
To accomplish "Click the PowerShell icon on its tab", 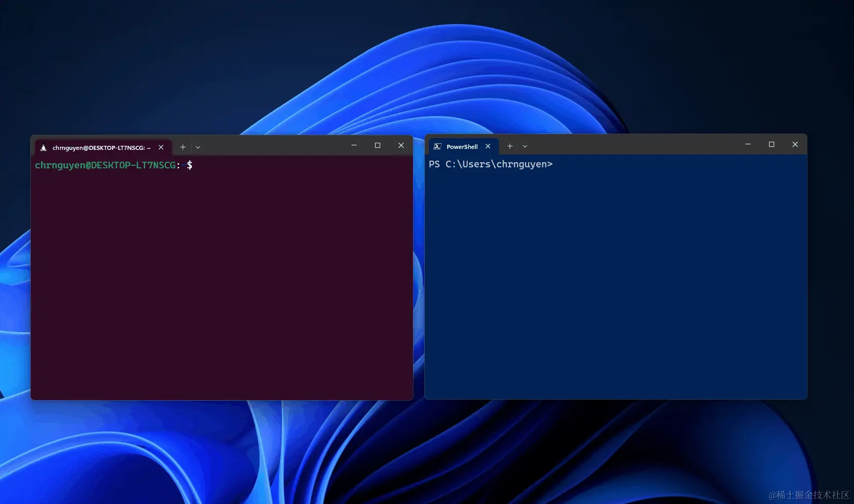I will [437, 146].
